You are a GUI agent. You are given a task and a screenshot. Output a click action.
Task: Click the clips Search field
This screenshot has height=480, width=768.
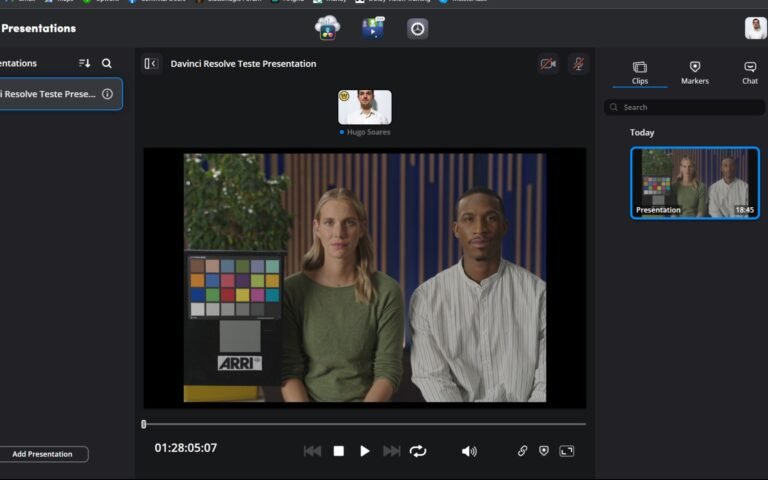(684, 107)
